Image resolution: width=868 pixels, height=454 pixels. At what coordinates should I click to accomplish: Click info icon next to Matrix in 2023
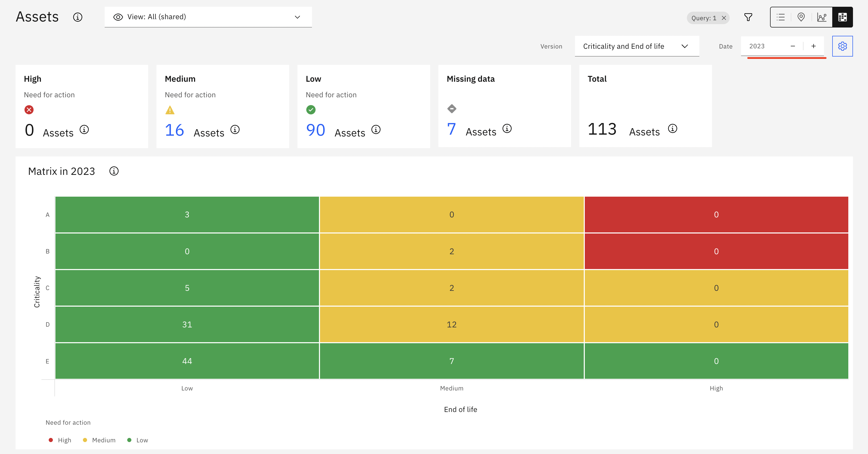tap(114, 171)
